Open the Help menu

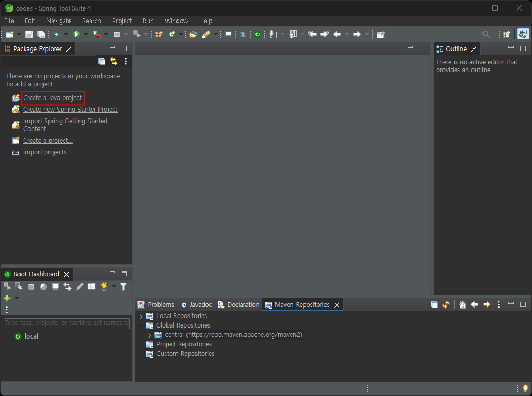[205, 21]
